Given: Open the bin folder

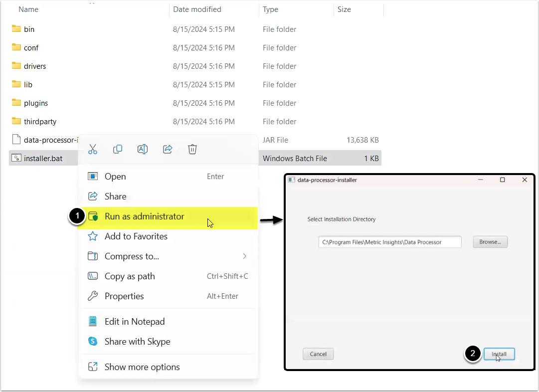Looking at the screenshot, I should click(29, 29).
